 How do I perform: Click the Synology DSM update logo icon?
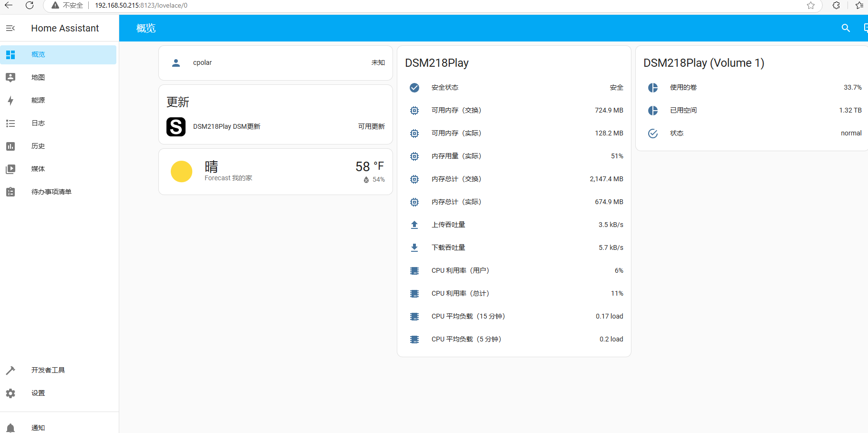pyautogui.click(x=176, y=127)
